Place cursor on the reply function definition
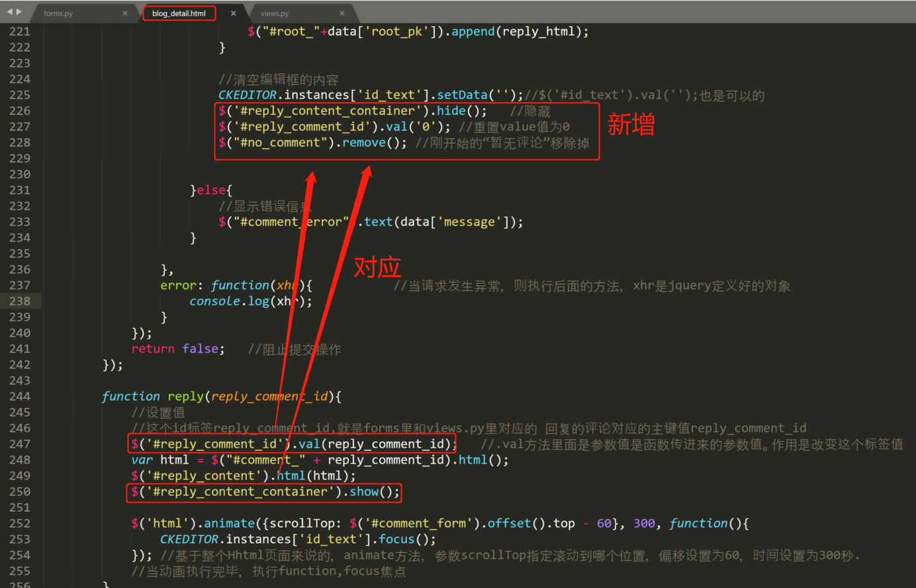 point(185,396)
